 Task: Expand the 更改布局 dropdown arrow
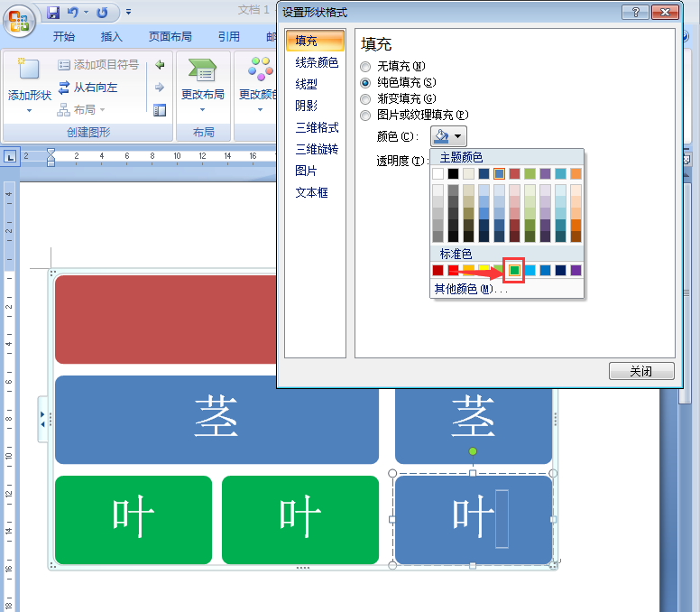(x=202, y=110)
